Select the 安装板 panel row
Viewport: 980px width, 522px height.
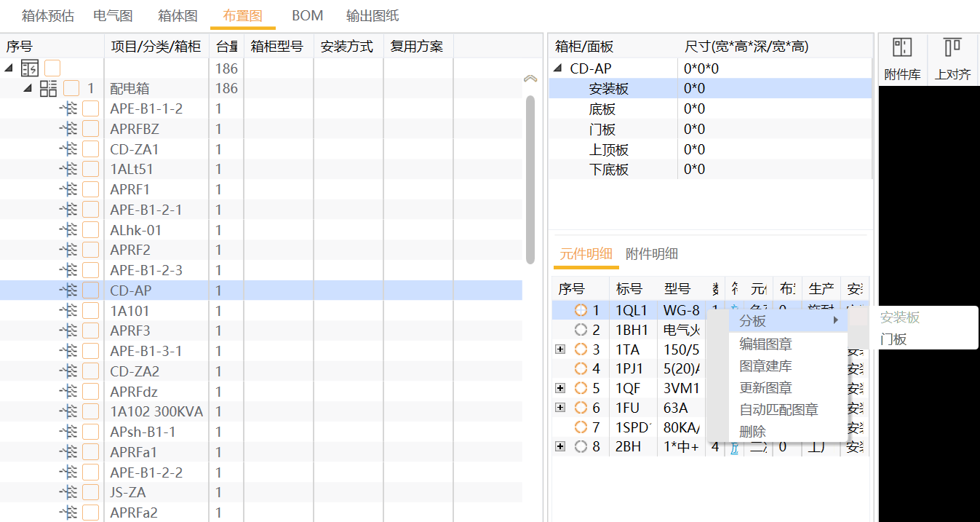point(711,89)
